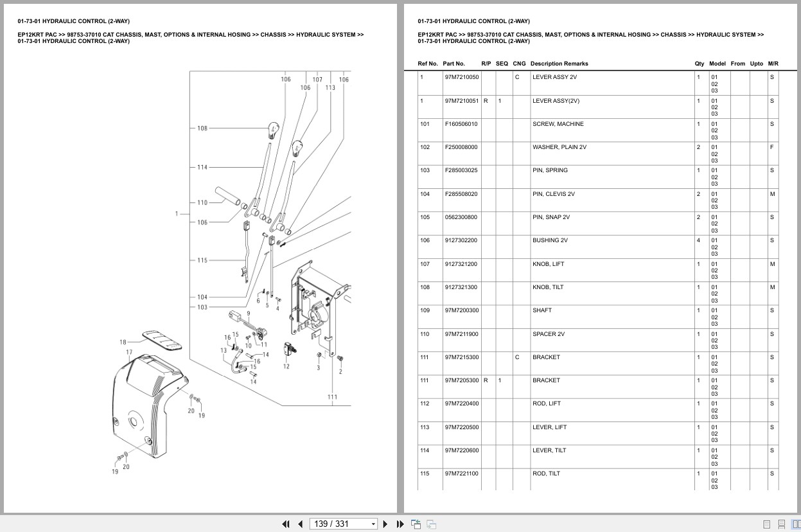Click callout 113 at diagram top
Image resolution: width=801 pixels, height=532 pixels.
coord(330,87)
